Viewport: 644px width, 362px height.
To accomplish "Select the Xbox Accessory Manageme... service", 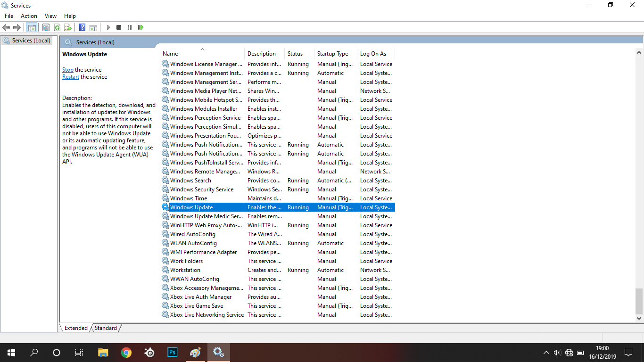I will [x=278, y=288].
